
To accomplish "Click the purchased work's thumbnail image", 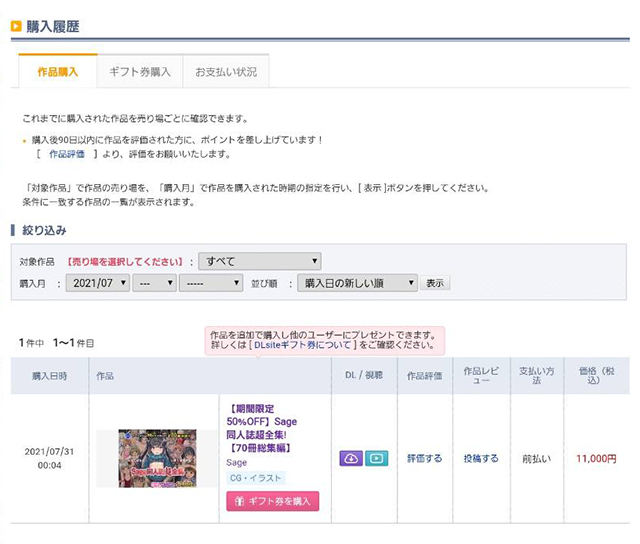I will tap(155, 457).
